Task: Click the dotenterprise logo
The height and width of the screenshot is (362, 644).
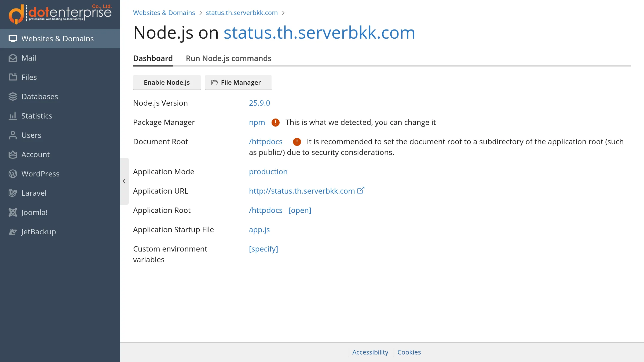Action: (x=60, y=14)
